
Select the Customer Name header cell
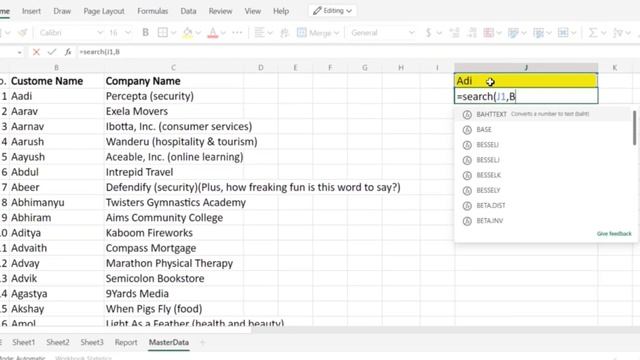(56, 81)
